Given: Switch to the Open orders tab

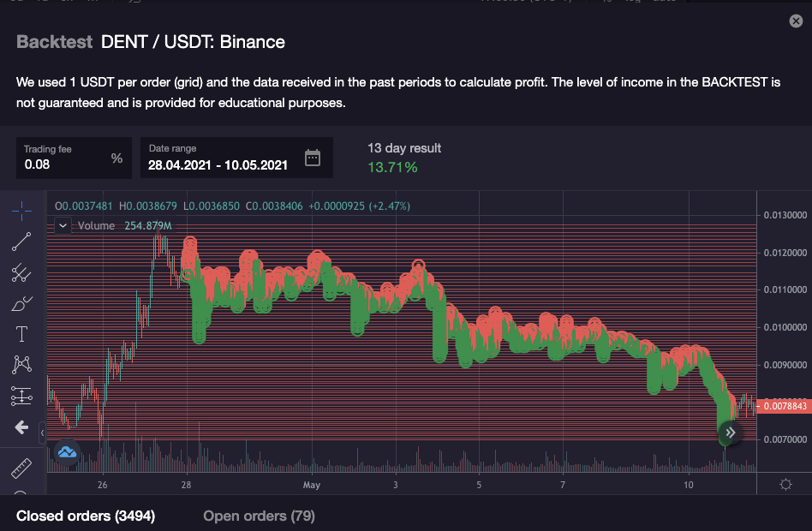Looking at the screenshot, I should click(x=259, y=516).
